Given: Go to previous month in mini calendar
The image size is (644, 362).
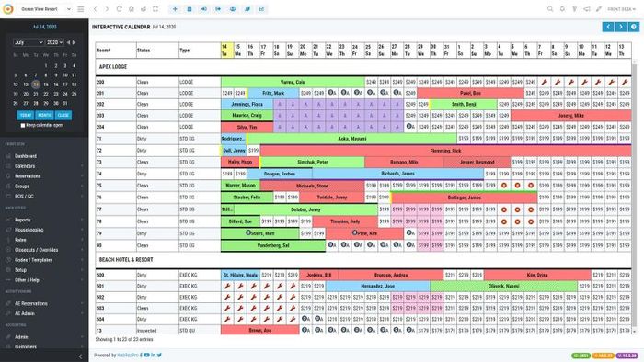Looking at the screenshot, I should pos(68,42).
